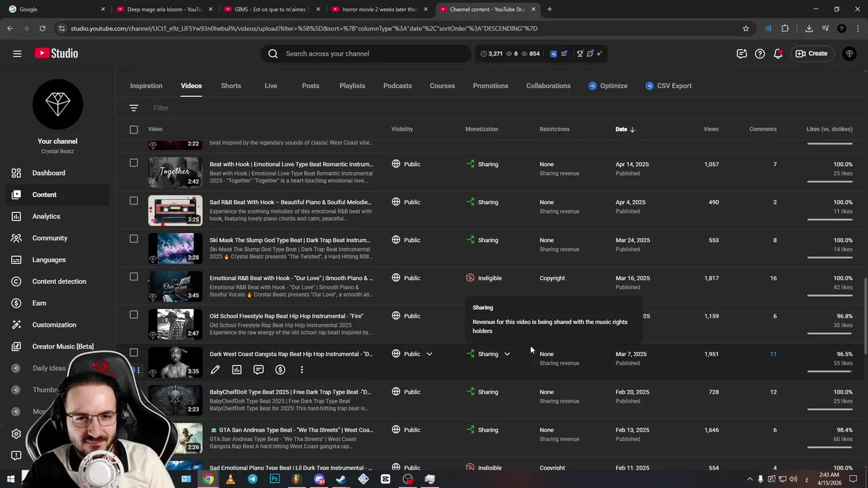Check the box for "Sad R&B Beat With Hook" video
Screen dimensions: 868x488
tap(134, 201)
